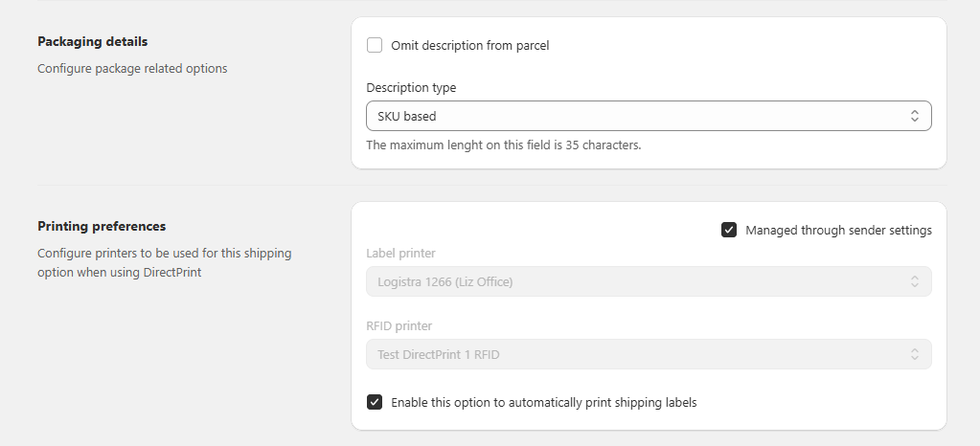The height and width of the screenshot is (446, 980).
Task: Click the DirectPrint printers configuration description
Action: [164, 262]
